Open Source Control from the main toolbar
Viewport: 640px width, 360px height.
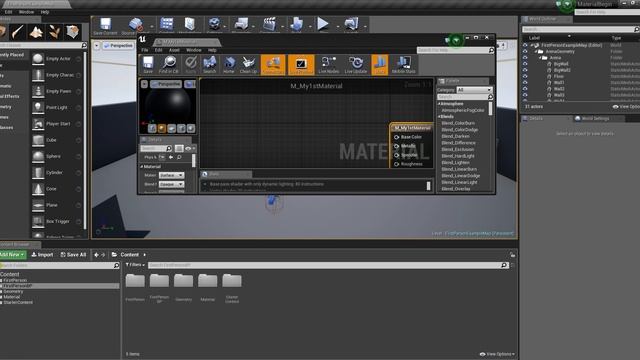136,26
